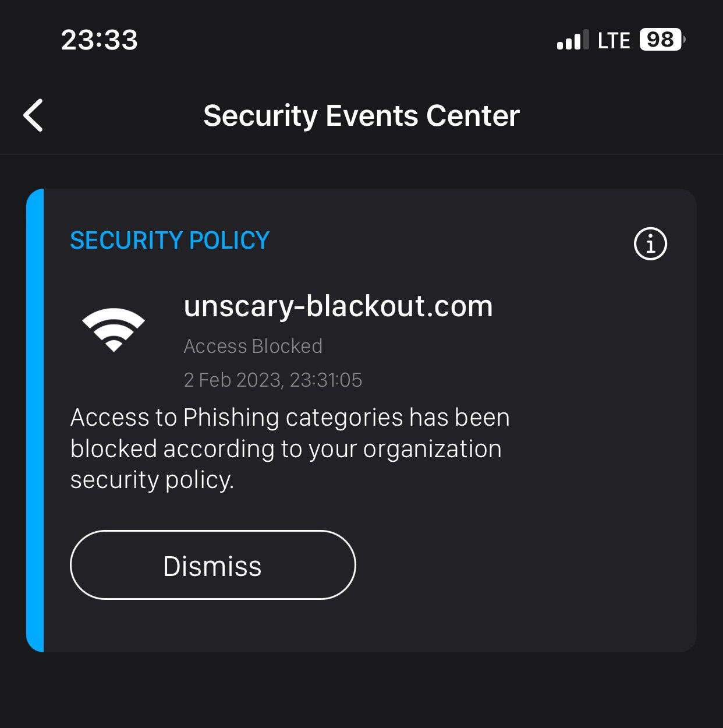Tap the unscary-blackout.com domain name

click(338, 306)
